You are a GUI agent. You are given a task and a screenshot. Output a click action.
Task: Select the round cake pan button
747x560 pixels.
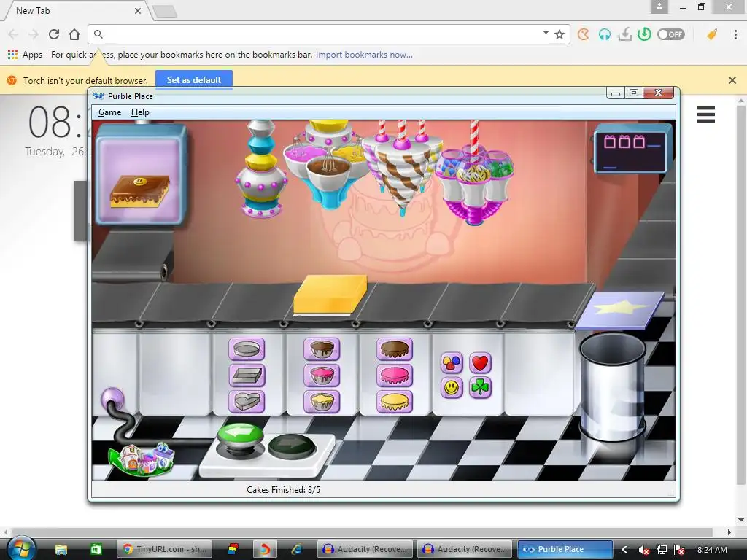(247, 349)
